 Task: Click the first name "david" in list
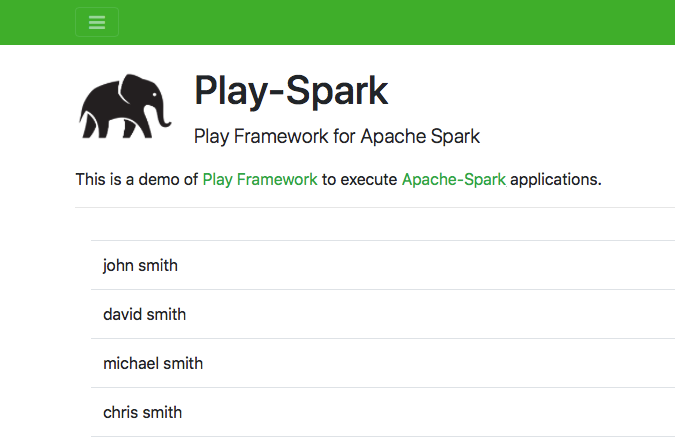pyautogui.click(x=123, y=314)
